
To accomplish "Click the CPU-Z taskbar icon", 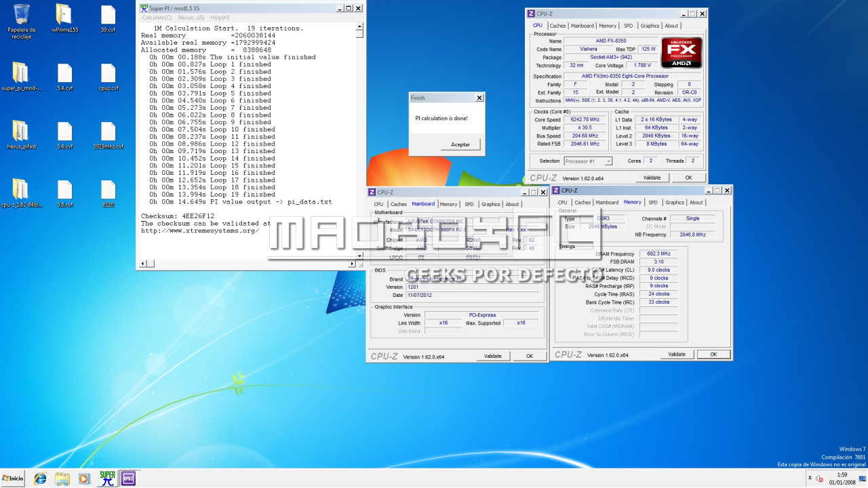I will [128, 479].
